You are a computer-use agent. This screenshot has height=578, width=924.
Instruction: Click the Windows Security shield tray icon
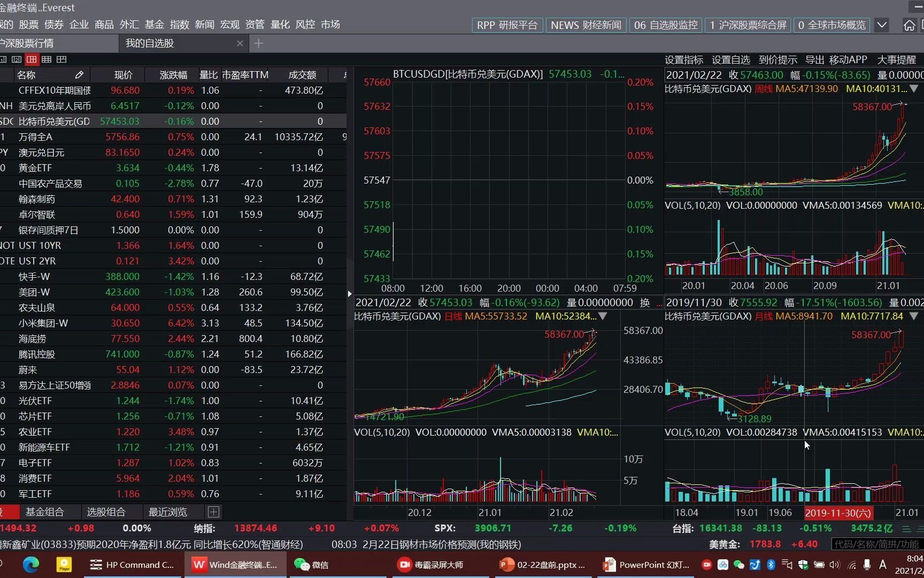pos(803,565)
